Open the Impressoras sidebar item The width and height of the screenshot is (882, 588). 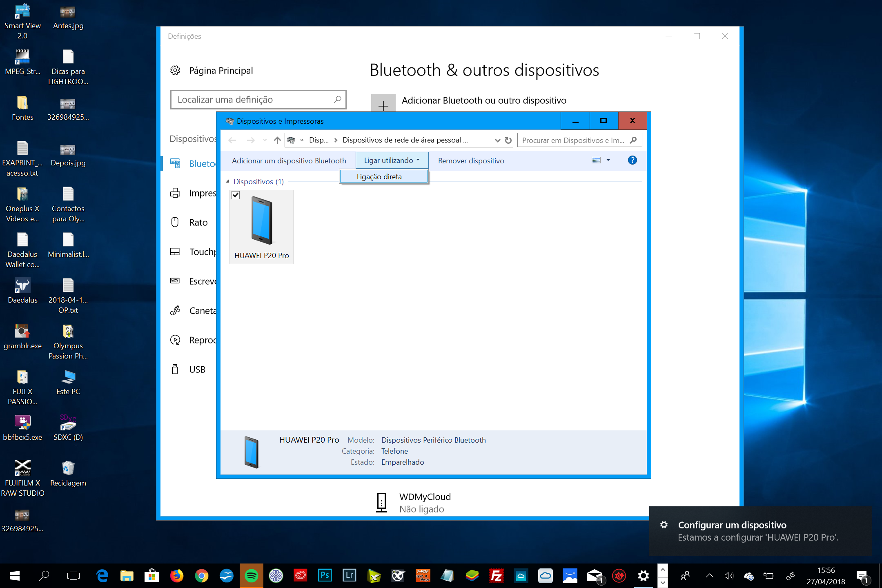(x=193, y=193)
